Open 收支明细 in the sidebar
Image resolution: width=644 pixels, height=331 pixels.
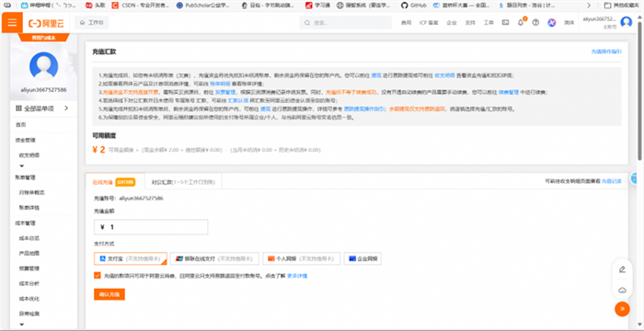point(29,155)
